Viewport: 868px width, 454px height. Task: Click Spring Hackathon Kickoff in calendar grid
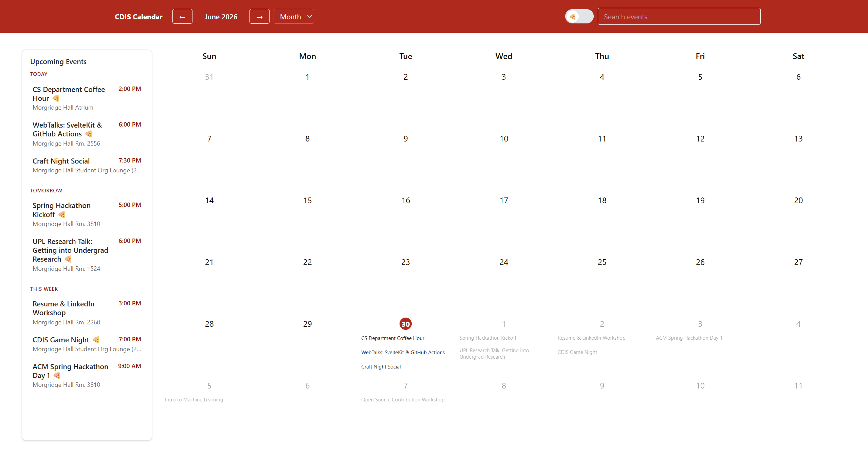(488, 338)
